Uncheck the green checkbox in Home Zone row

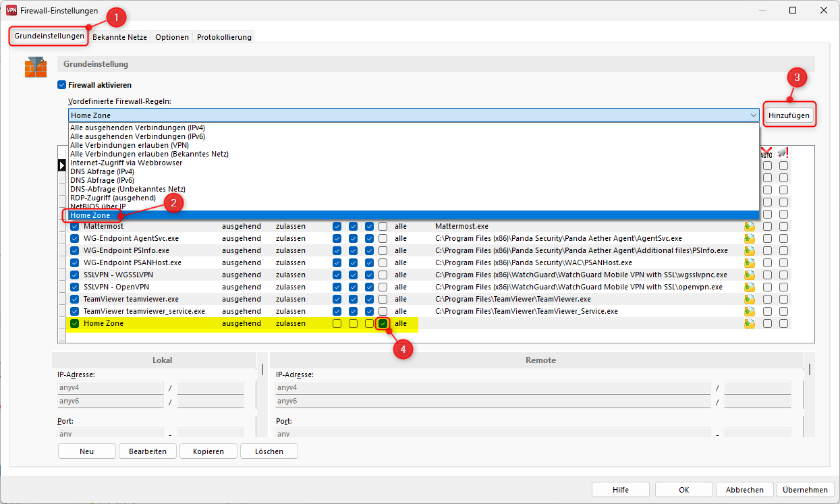coord(383,324)
